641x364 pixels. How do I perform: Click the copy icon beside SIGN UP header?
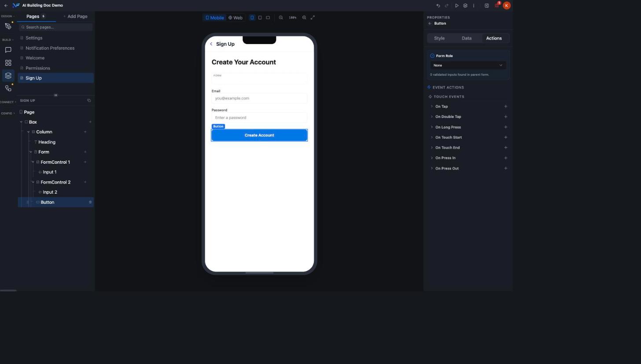tap(89, 100)
